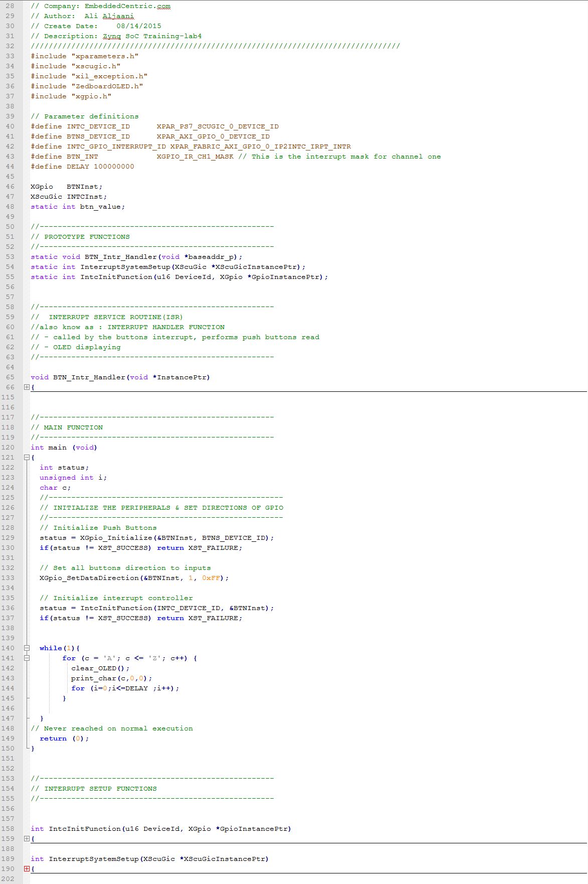Click the #include "xil_exception.h" line
Screen dimensions: 588x884
(x=89, y=76)
